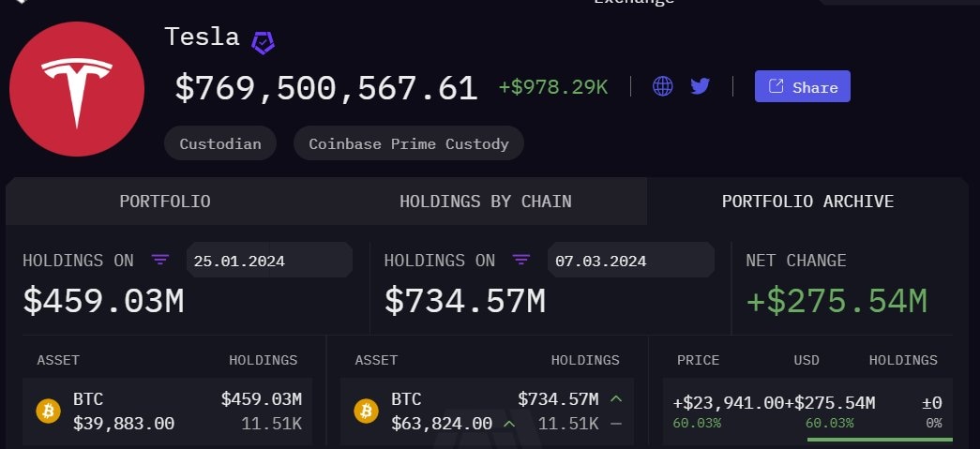980x449 pixels.
Task: Click the filter icon beside 25.01.2024 date
Action: click(x=160, y=260)
